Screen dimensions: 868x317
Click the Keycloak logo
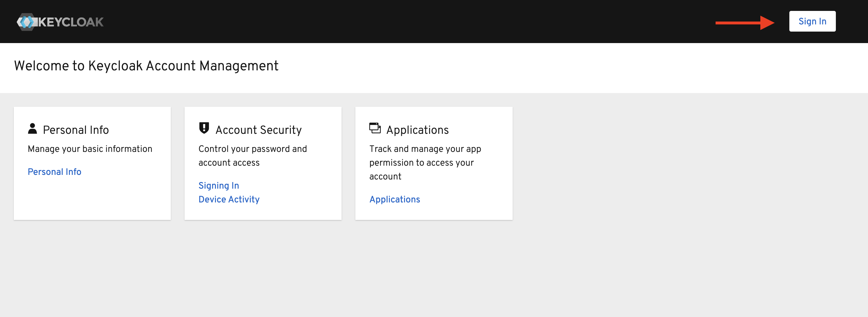[60, 22]
